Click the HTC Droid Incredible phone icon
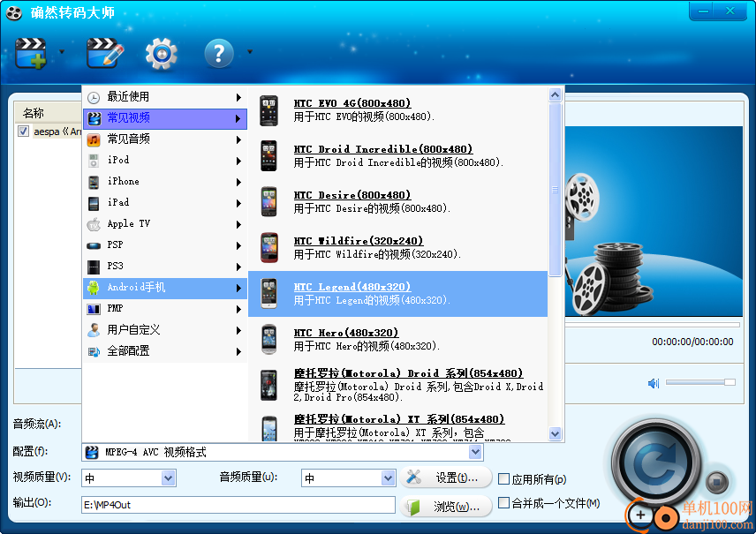The image size is (756, 534). [268, 155]
